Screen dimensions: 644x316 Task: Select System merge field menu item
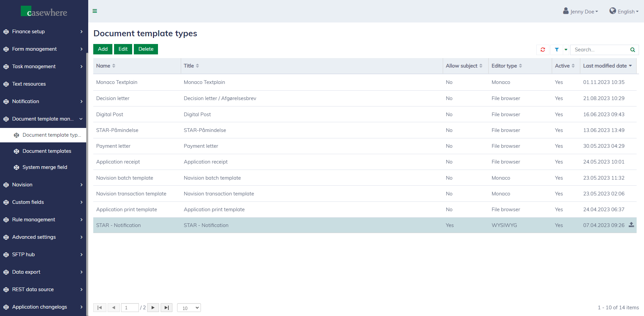click(x=45, y=167)
